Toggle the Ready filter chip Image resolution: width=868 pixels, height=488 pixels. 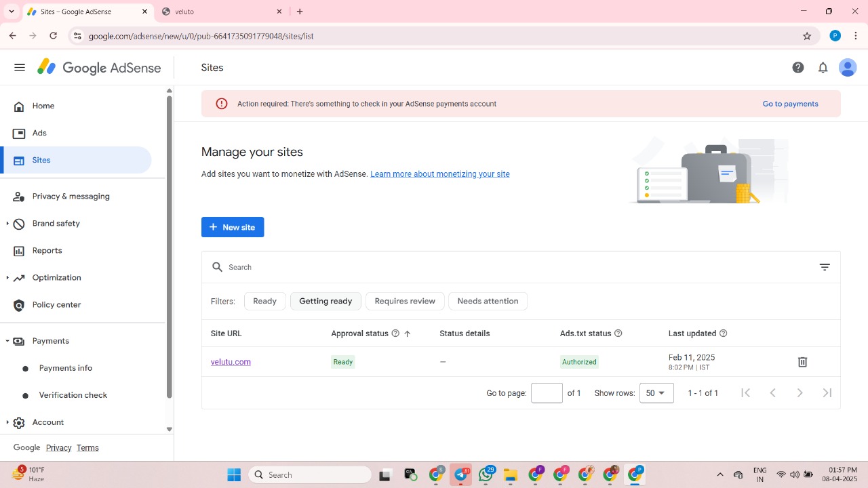[x=264, y=301]
